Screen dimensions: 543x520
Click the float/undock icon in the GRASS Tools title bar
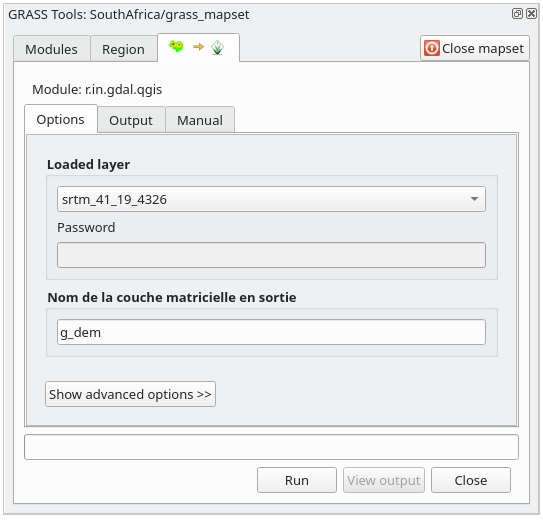(x=517, y=14)
